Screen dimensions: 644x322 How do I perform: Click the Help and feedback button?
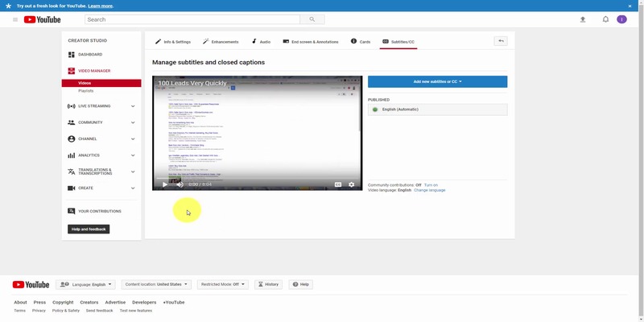click(89, 229)
